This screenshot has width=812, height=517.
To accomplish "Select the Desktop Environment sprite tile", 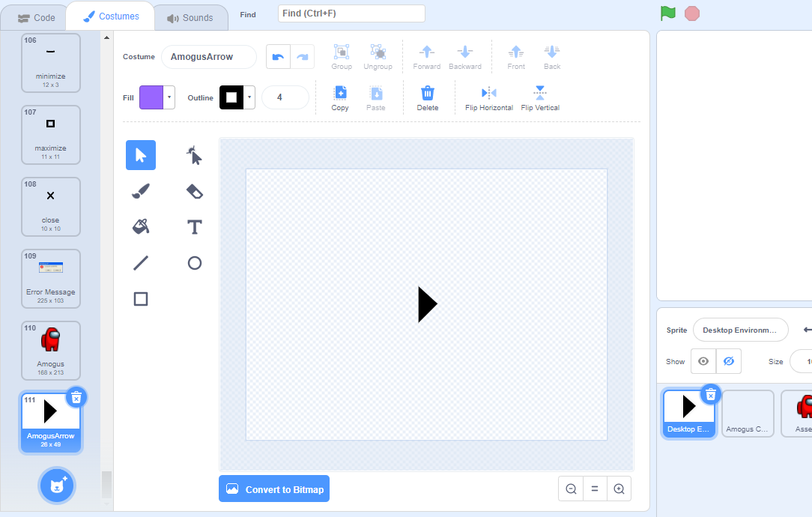I will coord(688,414).
